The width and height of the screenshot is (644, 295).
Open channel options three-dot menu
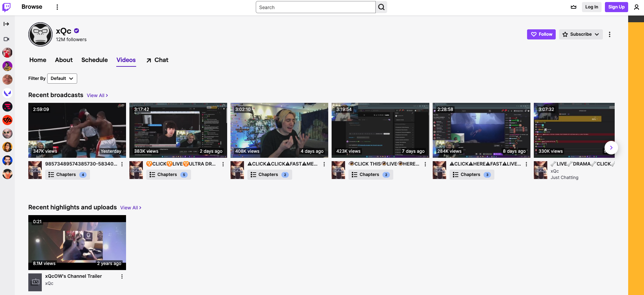tap(609, 34)
